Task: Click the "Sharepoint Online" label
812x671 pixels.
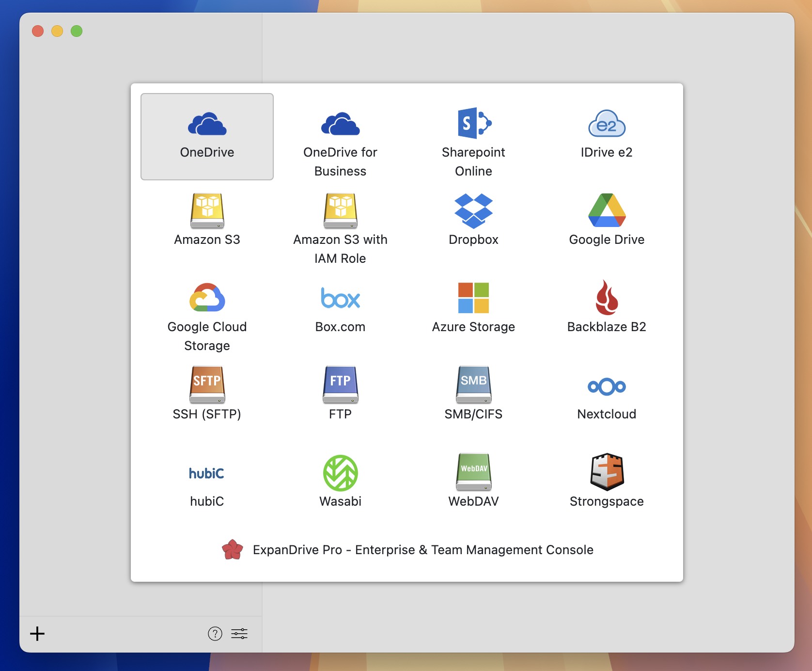Action: point(474,161)
